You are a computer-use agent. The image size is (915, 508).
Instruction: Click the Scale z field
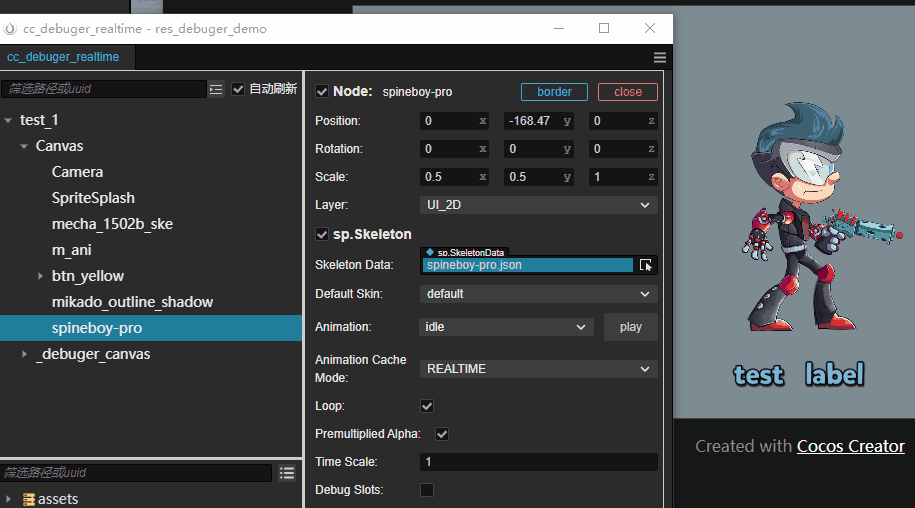(623, 177)
